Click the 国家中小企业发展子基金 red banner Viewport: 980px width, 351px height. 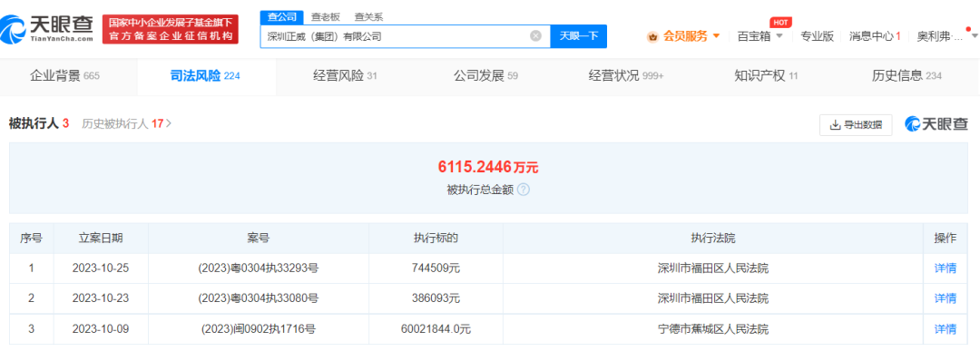[170, 29]
